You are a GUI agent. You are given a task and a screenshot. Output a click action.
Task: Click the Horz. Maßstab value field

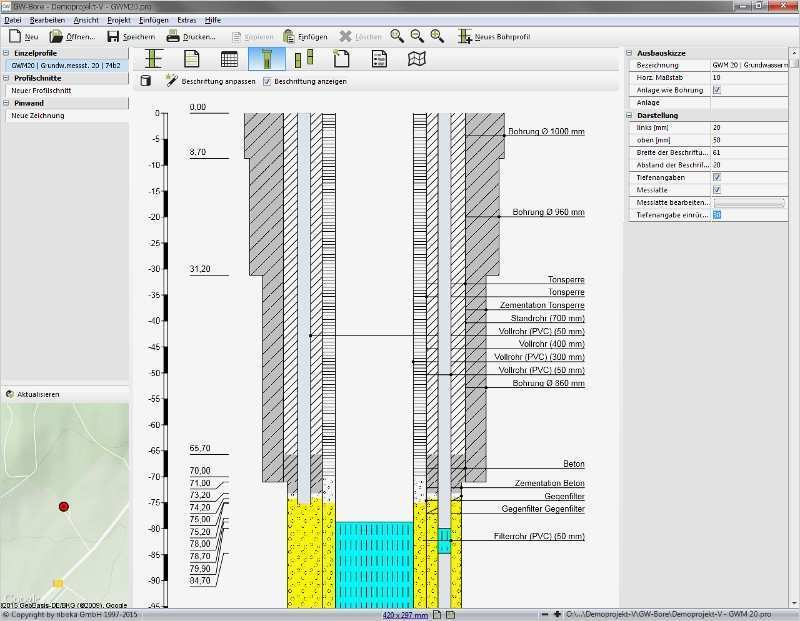click(x=752, y=77)
